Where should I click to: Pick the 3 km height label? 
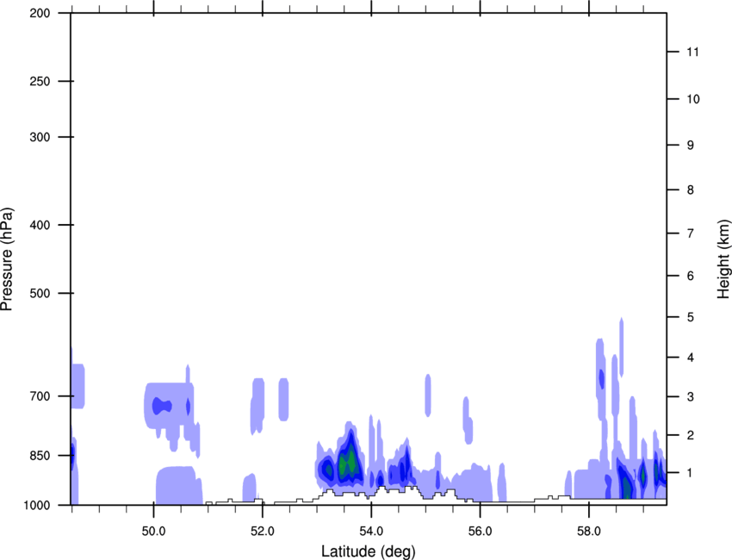point(691,397)
